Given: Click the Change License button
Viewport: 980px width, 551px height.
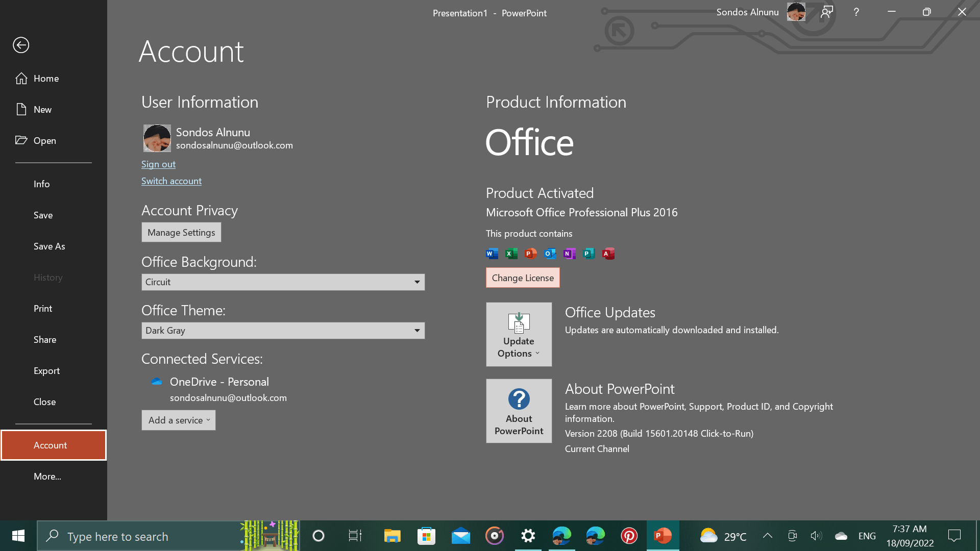Looking at the screenshot, I should (x=523, y=278).
